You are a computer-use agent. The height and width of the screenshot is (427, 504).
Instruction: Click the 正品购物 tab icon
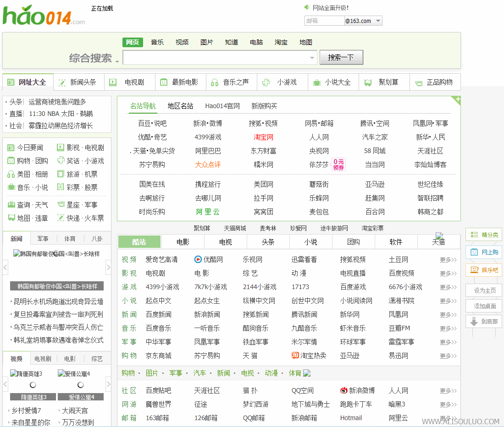[419, 83]
